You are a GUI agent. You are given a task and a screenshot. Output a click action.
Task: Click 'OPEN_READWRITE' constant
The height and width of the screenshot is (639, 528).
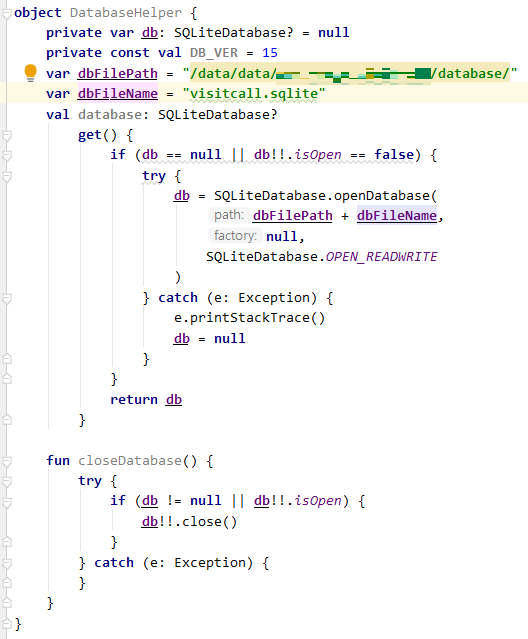(x=381, y=257)
